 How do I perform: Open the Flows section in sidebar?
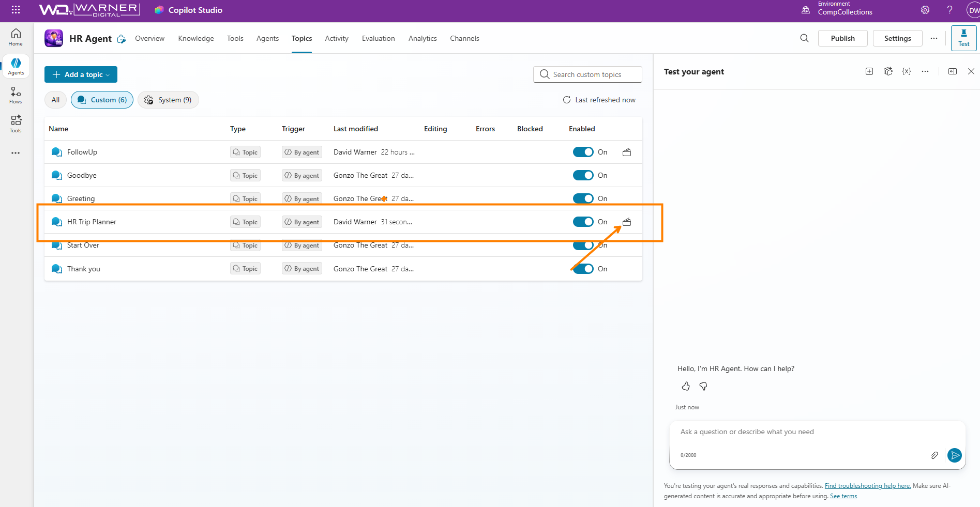tap(16, 95)
